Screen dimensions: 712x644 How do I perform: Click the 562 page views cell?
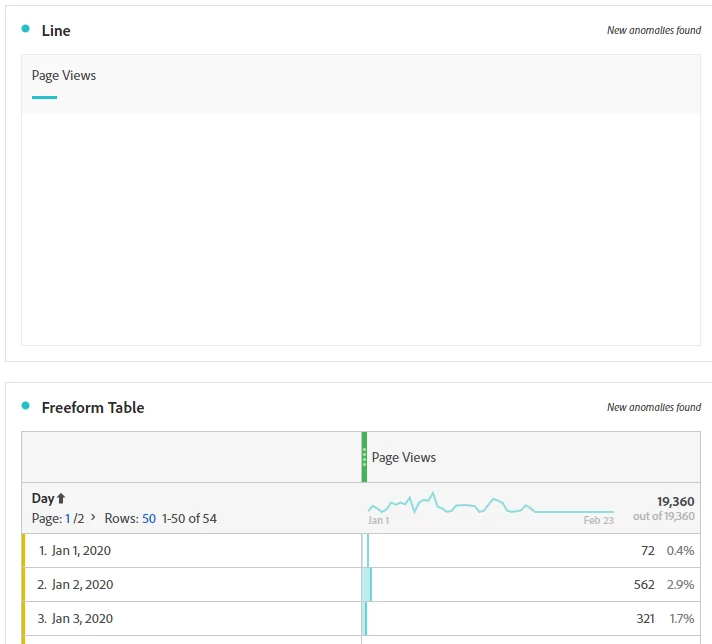(x=644, y=585)
